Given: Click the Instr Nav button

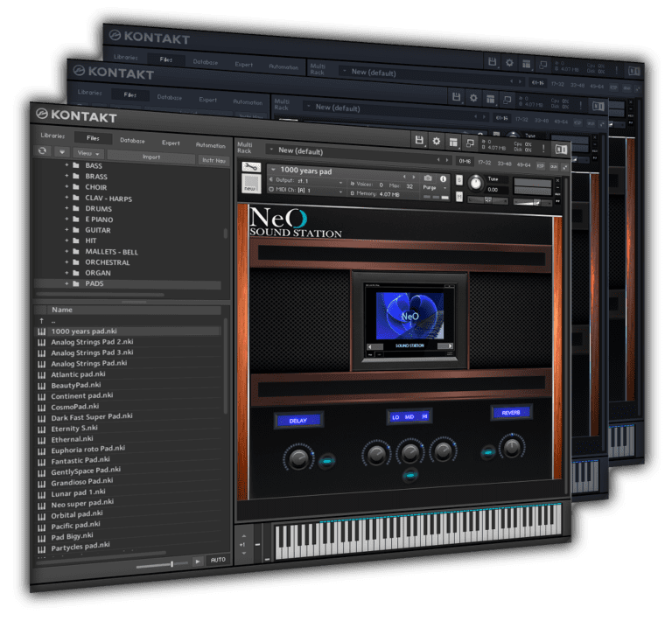Looking at the screenshot, I should [x=213, y=160].
